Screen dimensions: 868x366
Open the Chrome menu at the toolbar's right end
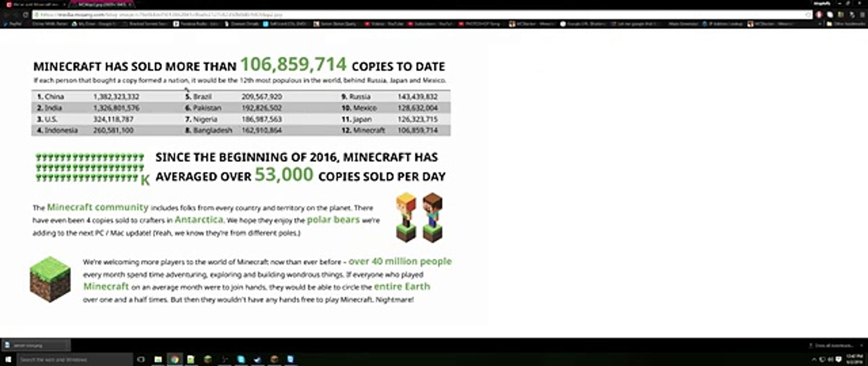coord(863,15)
